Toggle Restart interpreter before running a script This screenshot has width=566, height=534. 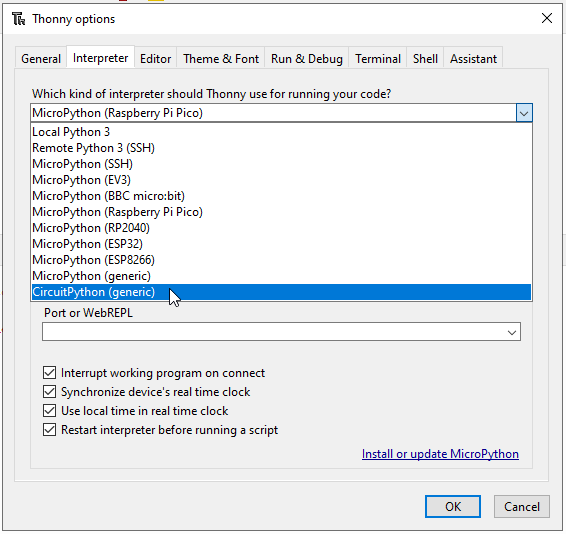coord(49,430)
